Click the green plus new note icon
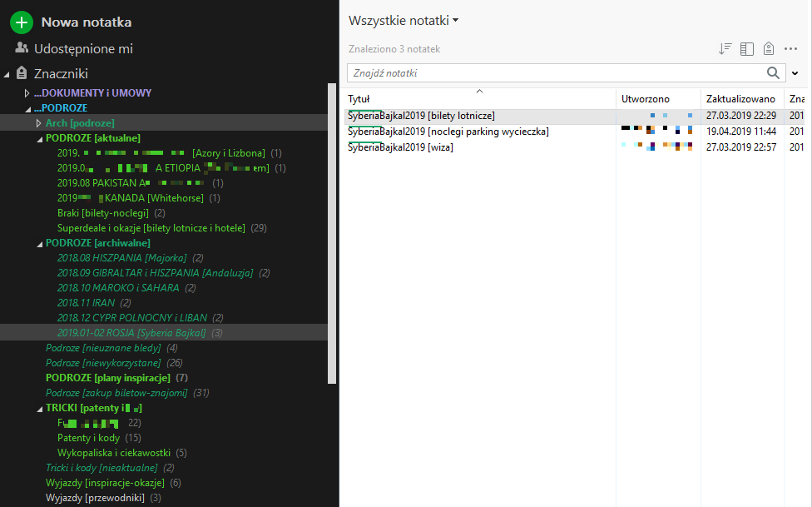This screenshot has width=812, height=507. pyautogui.click(x=22, y=22)
